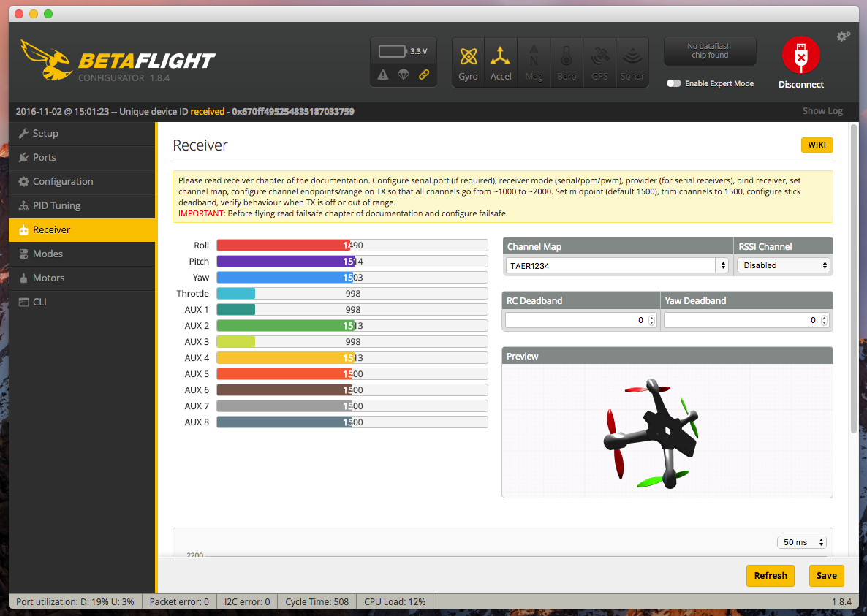
Task: Click the Motors sidebar icon
Action: 23,278
